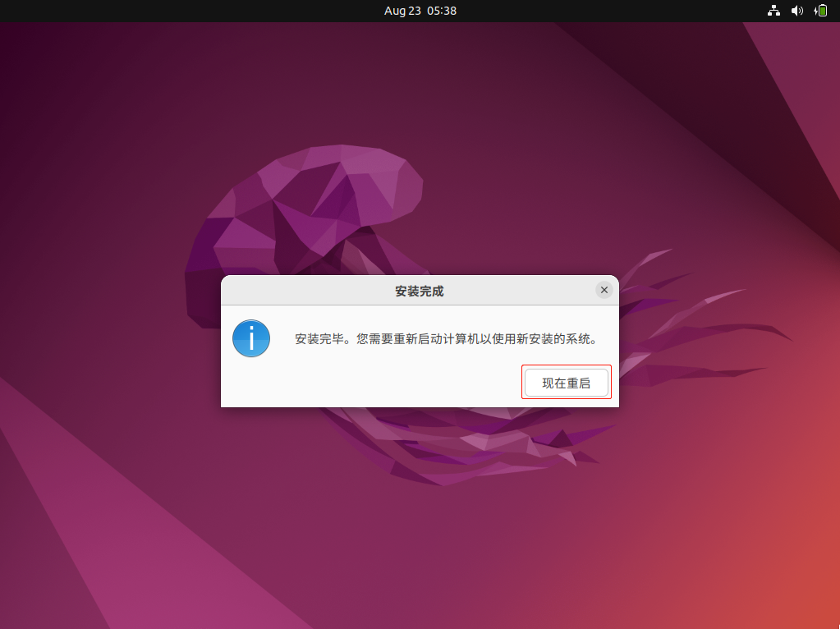840x629 pixels.
Task: Close the 安装完成 dialog
Action: click(x=604, y=290)
